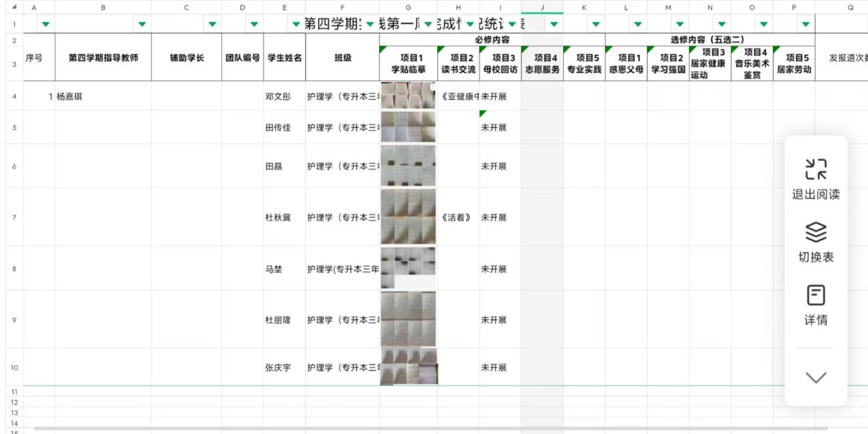Open filter dropdown in column A
Viewport: 868px width, 434px height.
coord(46,24)
